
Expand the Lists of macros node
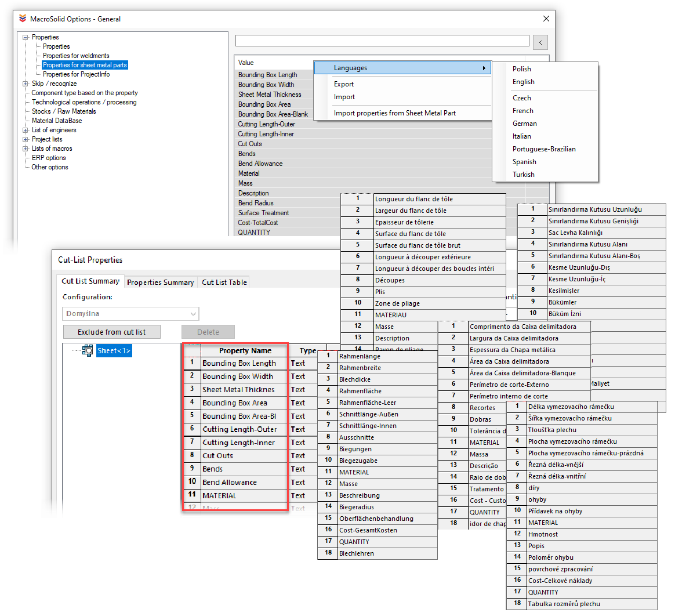click(26, 149)
